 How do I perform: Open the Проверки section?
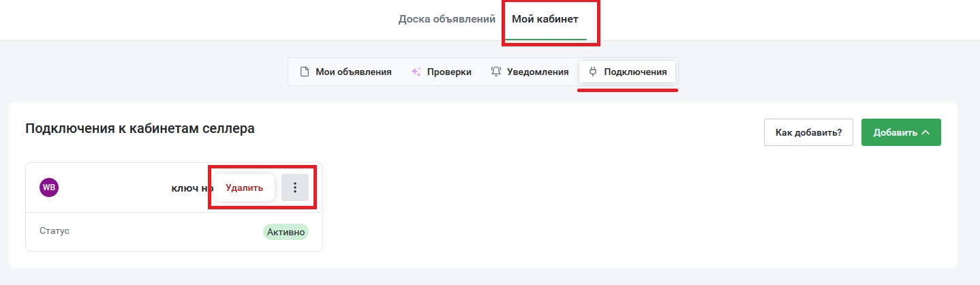tap(441, 72)
